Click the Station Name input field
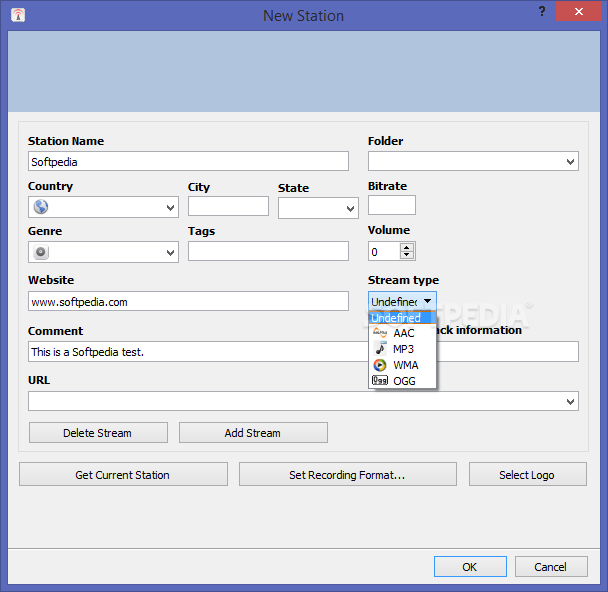Screen dimensions: 608x592 (188, 161)
